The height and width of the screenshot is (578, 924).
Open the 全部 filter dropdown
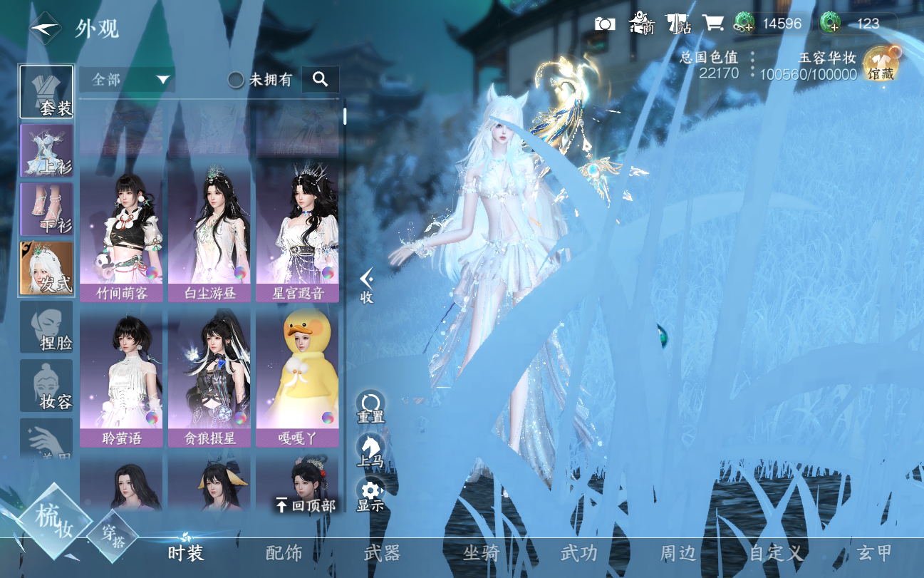click(x=127, y=80)
